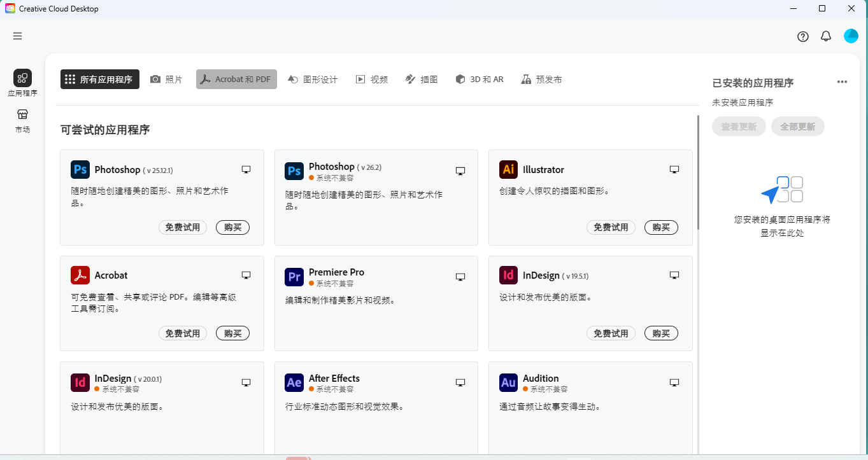Open the hamburger menu icon
Viewport: 868px width, 460px height.
pyautogui.click(x=17, y=36)
